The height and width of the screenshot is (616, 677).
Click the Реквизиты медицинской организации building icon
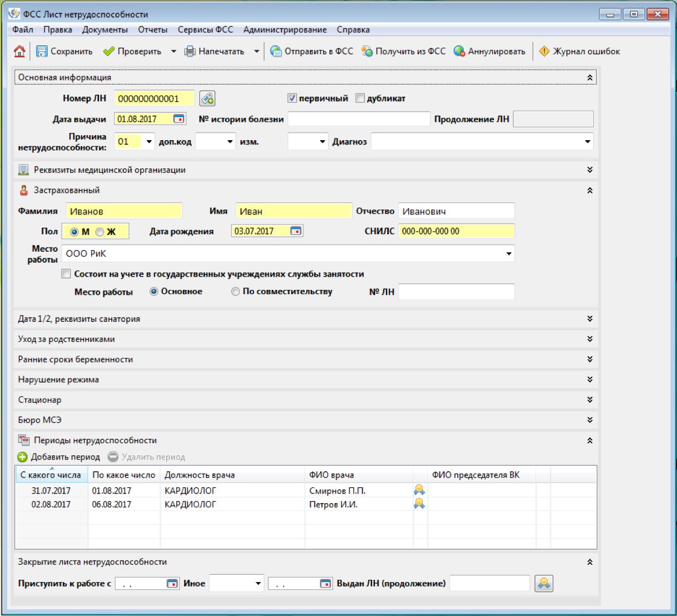coord(24,170)
